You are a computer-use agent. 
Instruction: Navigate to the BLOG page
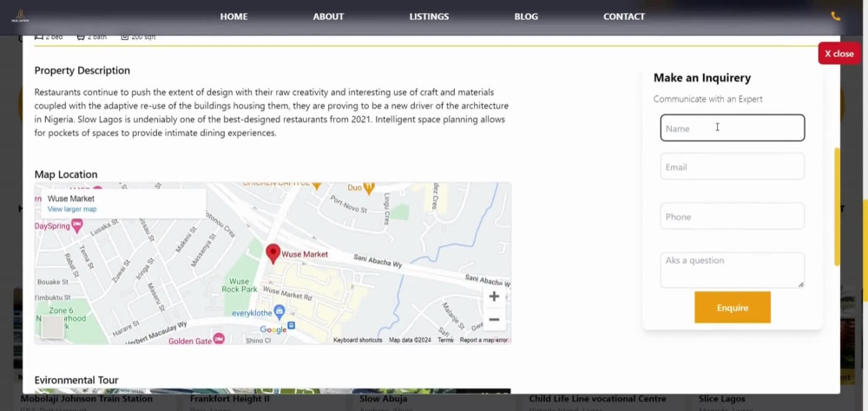tap(526, 16)
